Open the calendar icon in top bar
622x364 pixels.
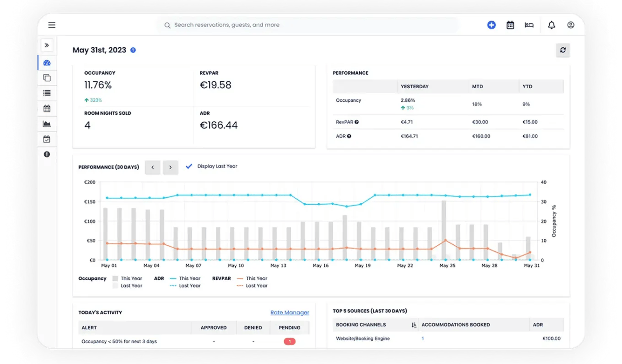pyautogui.click(x=510, y=25)
